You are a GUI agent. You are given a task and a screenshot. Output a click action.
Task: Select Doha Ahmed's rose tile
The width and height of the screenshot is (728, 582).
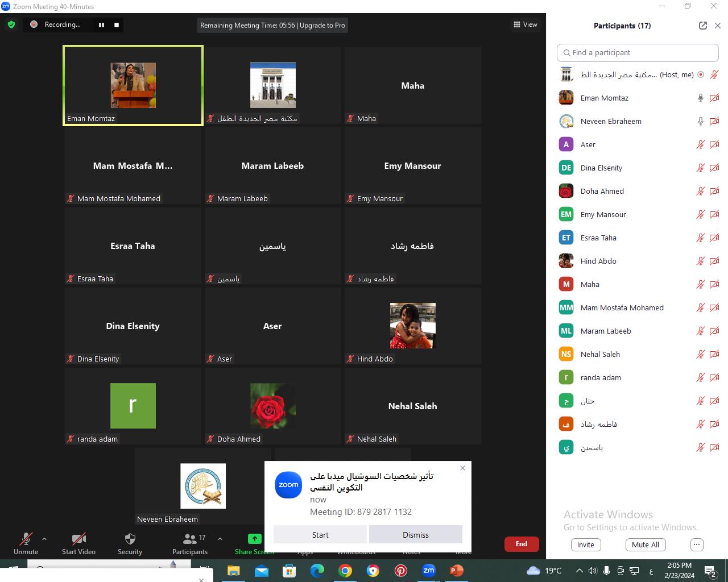pyautogui.click(x=273, y=406)
